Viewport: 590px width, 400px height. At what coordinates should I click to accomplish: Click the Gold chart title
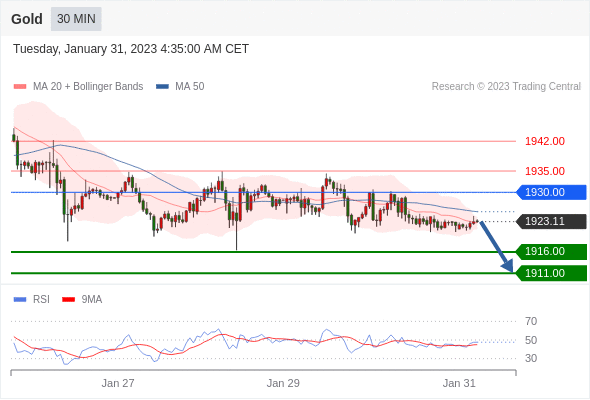point(27,19)
